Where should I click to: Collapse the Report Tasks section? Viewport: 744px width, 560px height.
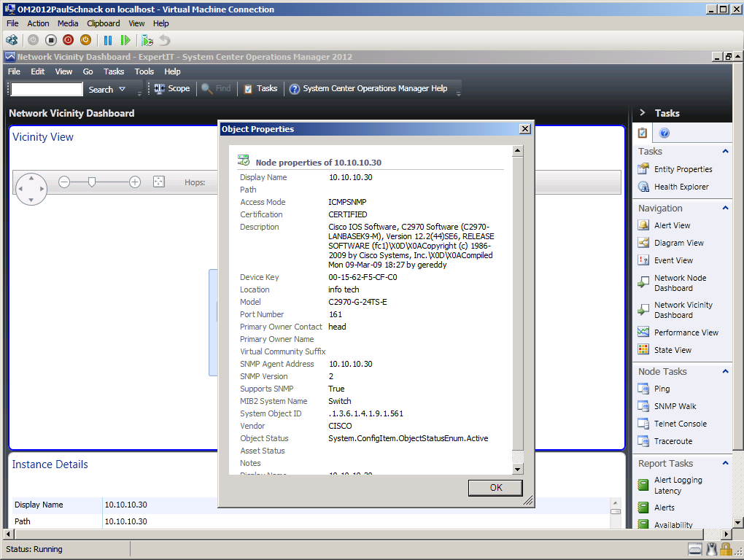tap(725, 463)
